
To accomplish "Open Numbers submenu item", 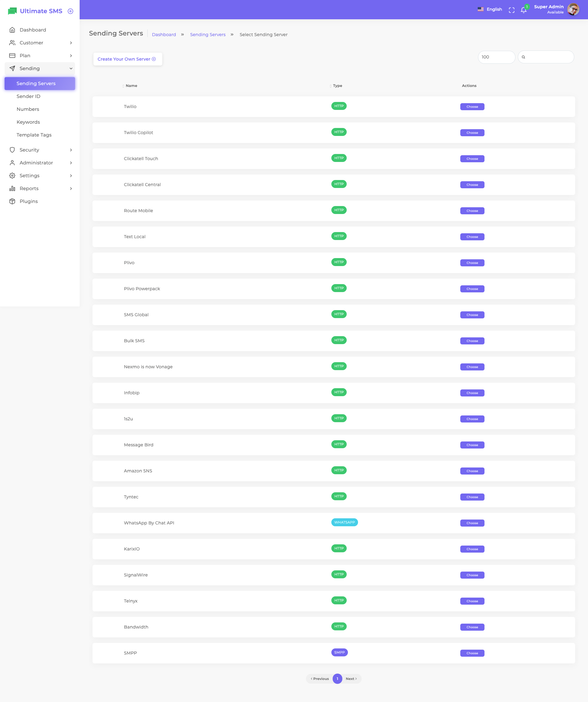I will [40, 109].
